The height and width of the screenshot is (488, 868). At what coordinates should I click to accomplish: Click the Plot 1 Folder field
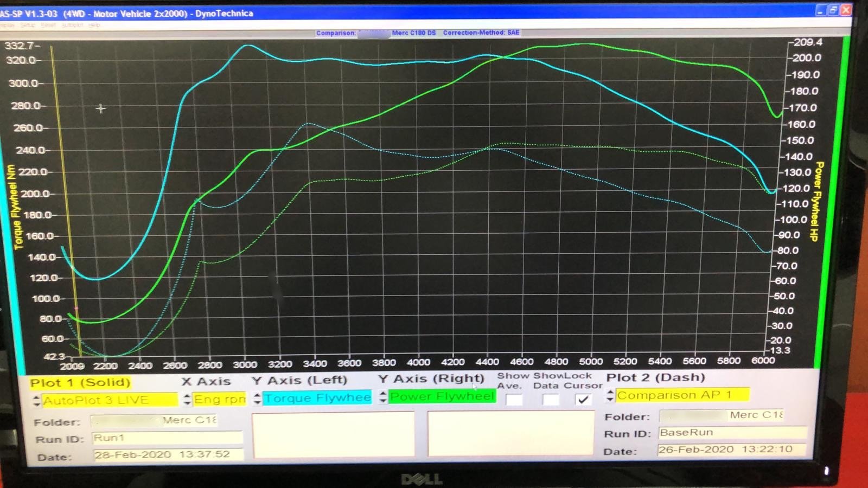click(154, 421)
